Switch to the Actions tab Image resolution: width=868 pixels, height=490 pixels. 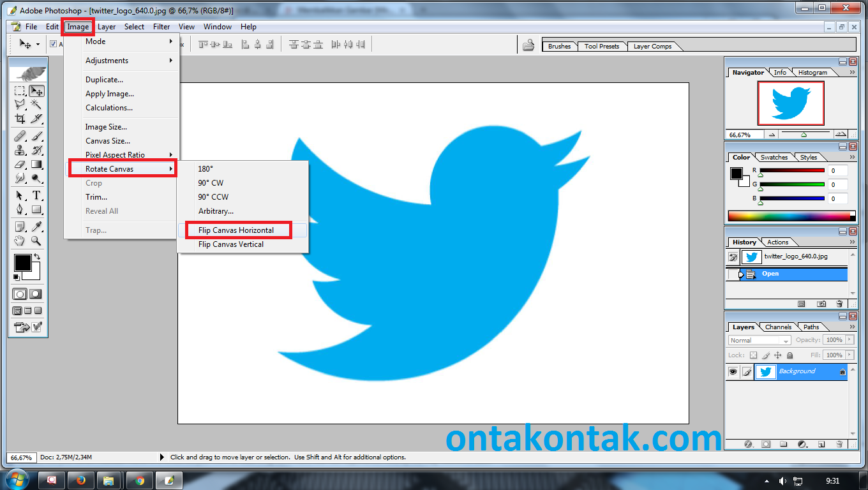777,242
